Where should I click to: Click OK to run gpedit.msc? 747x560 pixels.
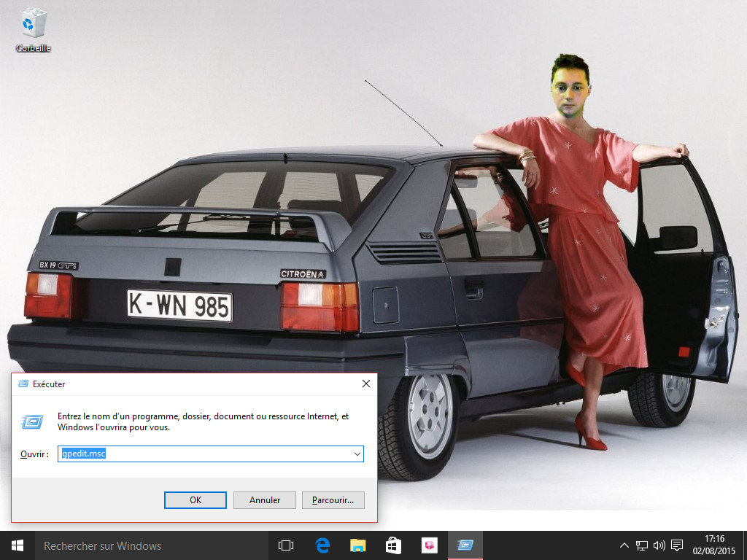pyautogui.click(x=196, y=500)
